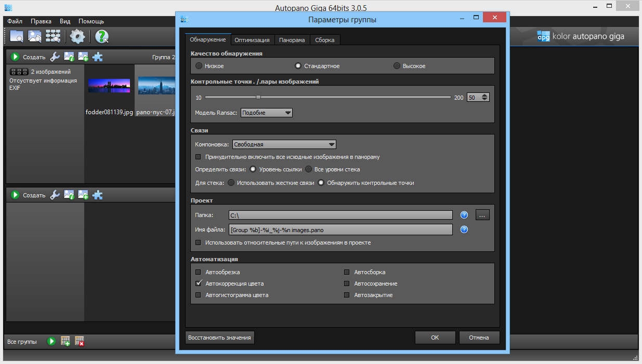Switch to the Обнаружение tab
Image resolution: width=642 pixels, height=364 pixels.
[208, 39]
